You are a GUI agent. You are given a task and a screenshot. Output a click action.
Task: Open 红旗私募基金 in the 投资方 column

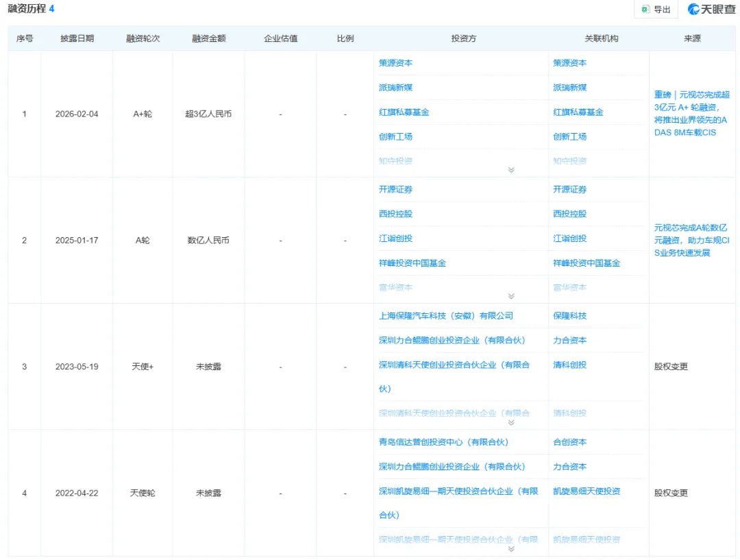click(404, 112)
